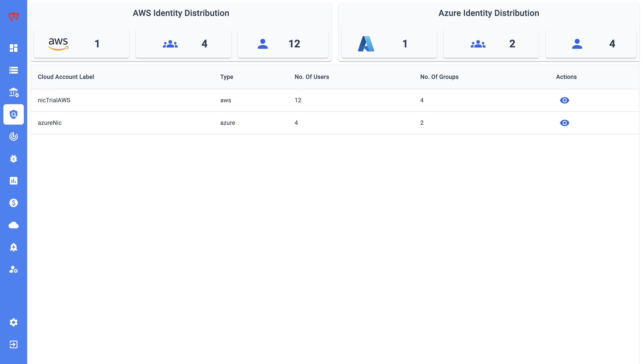Click the Azure accounts count card
The width and height of the screenshot is (642, 364).
[389, 44]
